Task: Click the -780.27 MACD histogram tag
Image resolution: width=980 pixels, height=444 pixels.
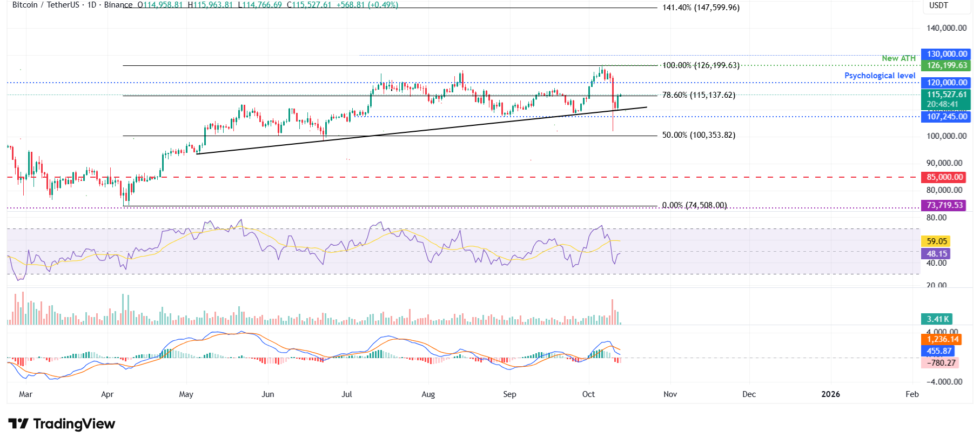Action: [x=941, y=363]
